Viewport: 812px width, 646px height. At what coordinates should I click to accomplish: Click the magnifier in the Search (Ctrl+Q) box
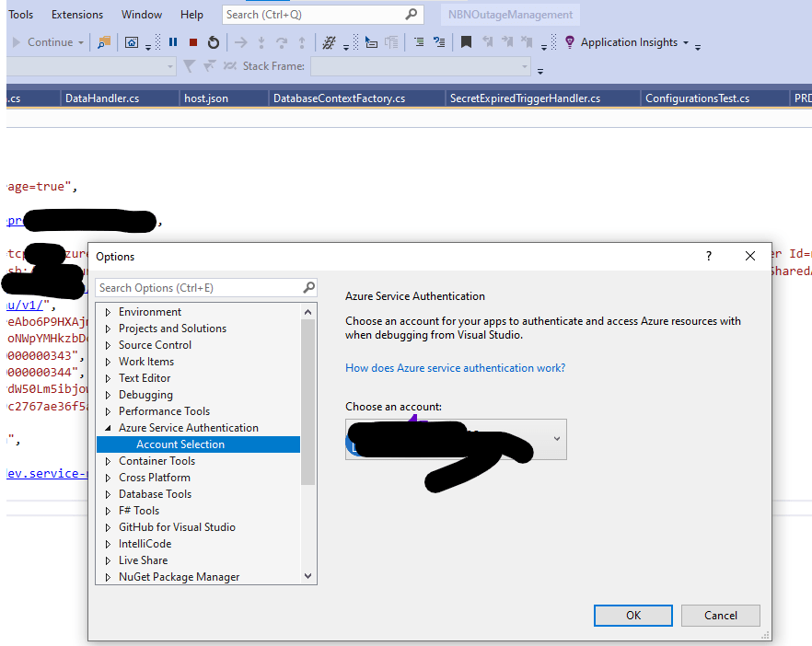pos(412,15)
